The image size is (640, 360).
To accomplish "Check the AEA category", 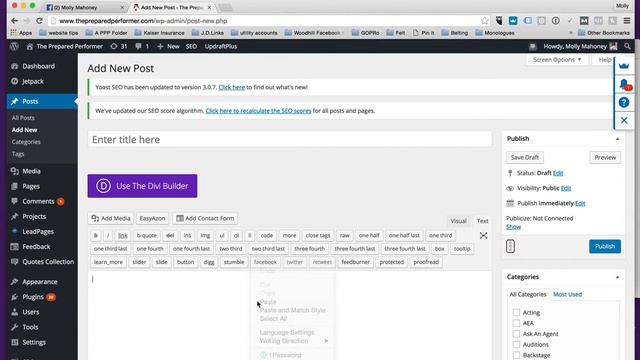I will point(516,323).
